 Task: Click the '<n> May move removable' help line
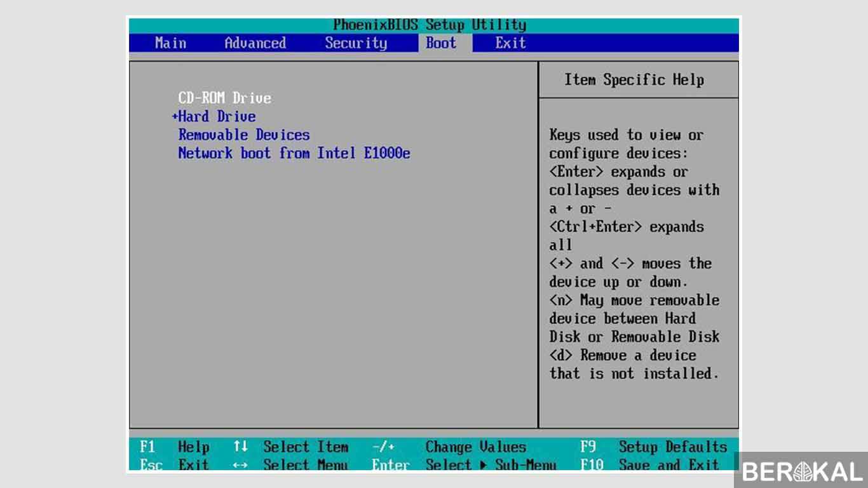tap(634, 300)
